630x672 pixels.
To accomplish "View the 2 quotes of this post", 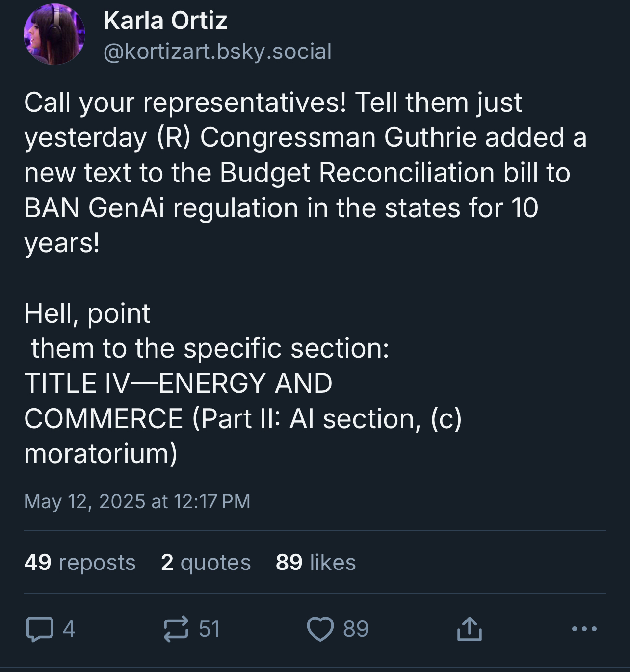I will point(206,562).
